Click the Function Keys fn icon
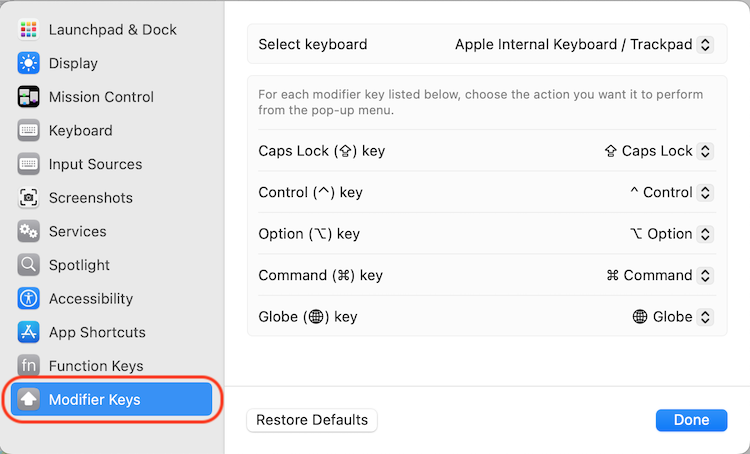 (28, 366)
